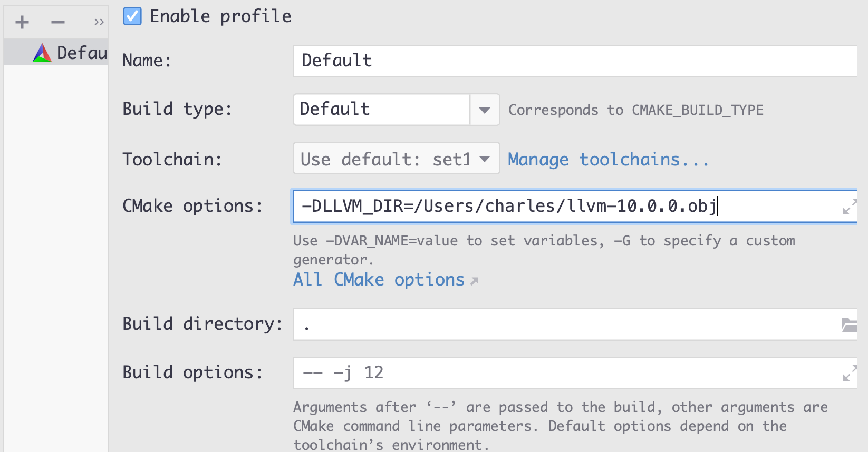Select the Default profile in list
The height and width of the screenshot is (452, 868).
pos(56,53)
